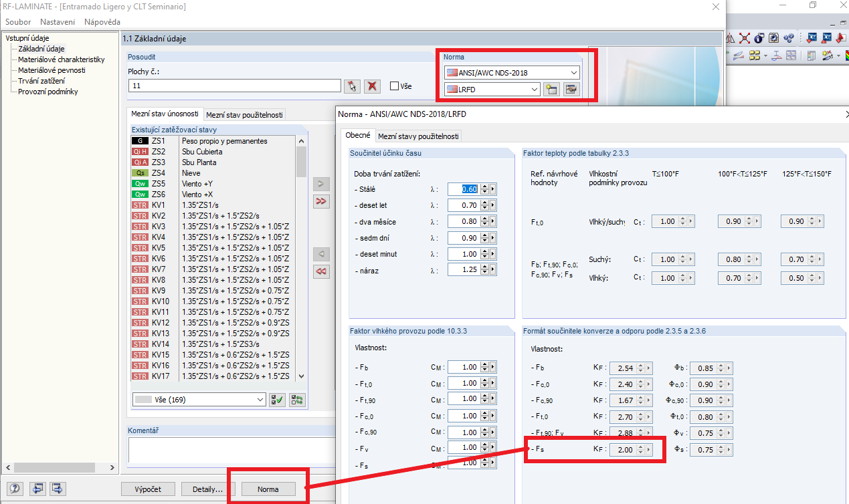
Task: Click the blue panel with down arrow toolbar icon
Action: 812,38
